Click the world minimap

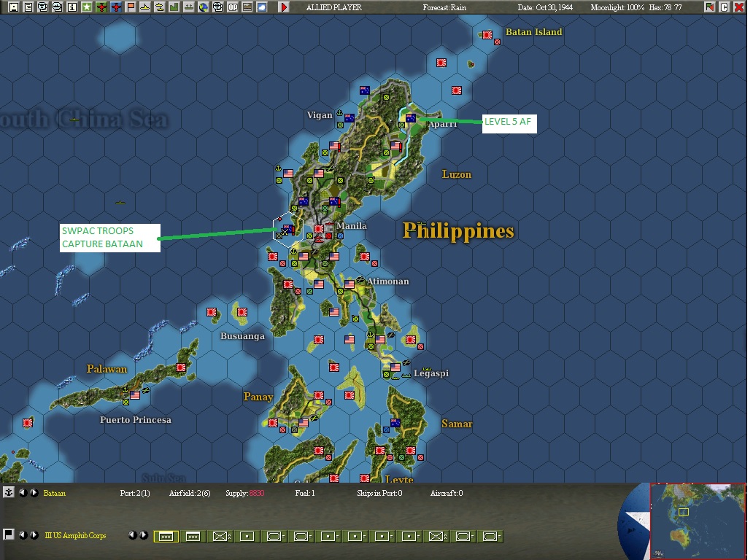click(x=698, y=521)
